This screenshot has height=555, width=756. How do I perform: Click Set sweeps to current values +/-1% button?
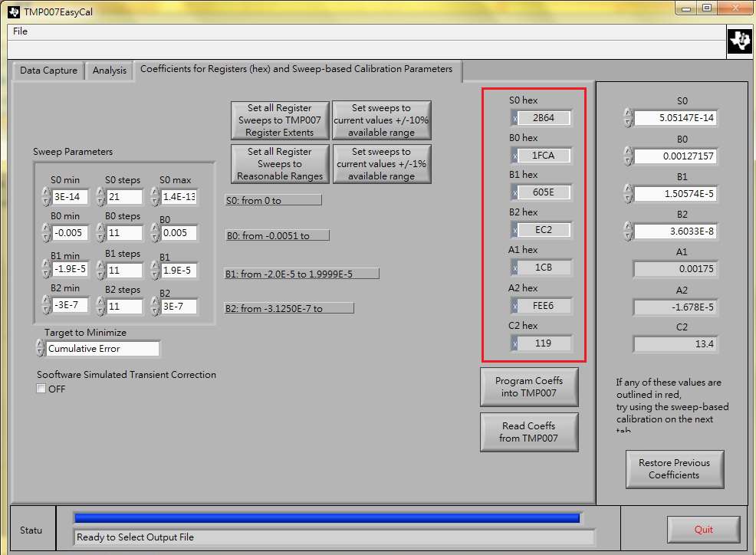pyautogui.click(x=381, y=164)
